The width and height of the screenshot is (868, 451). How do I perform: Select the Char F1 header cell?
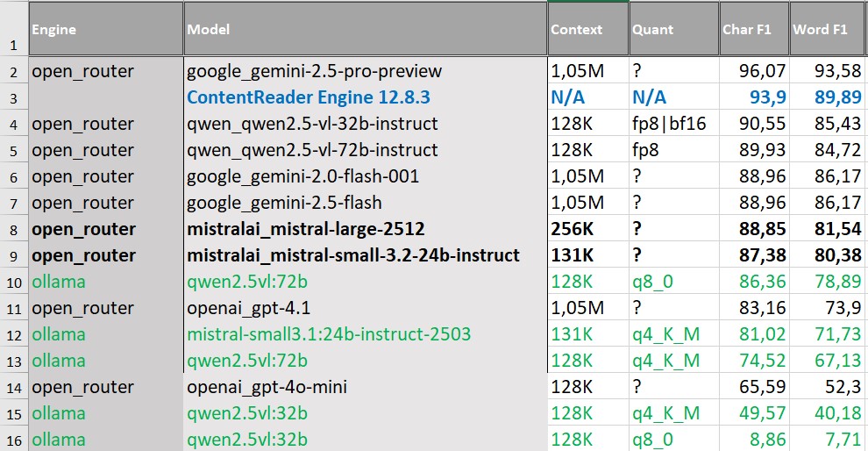pos(753,29)
